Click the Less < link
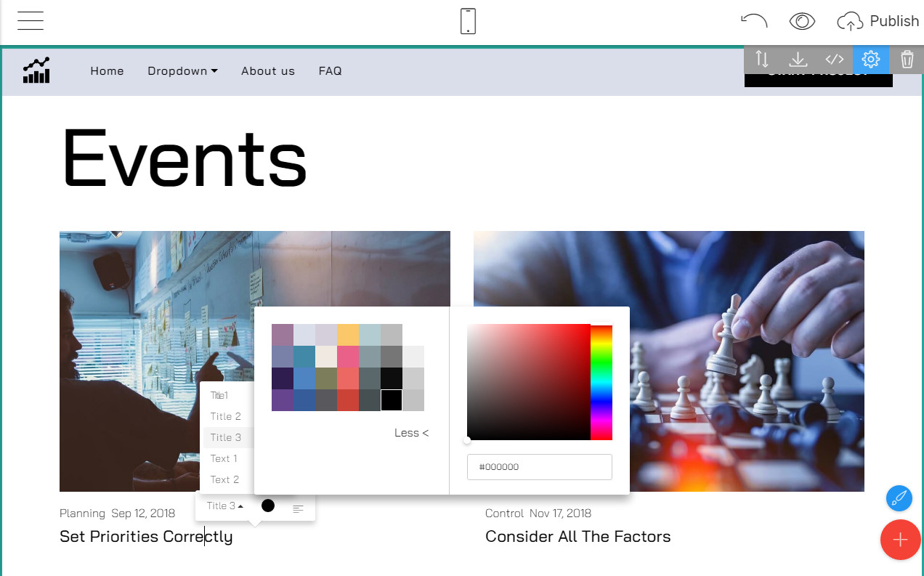The height and width of the screenshot is (576, 924). point(411,433)
